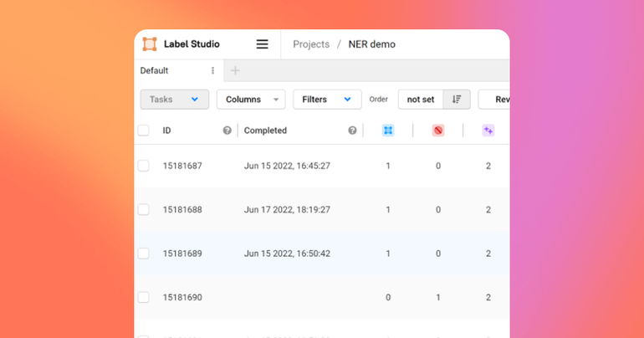Screen dimensions: 644x338
Task: Show help for ID column
Action: [x=227, y=131]
